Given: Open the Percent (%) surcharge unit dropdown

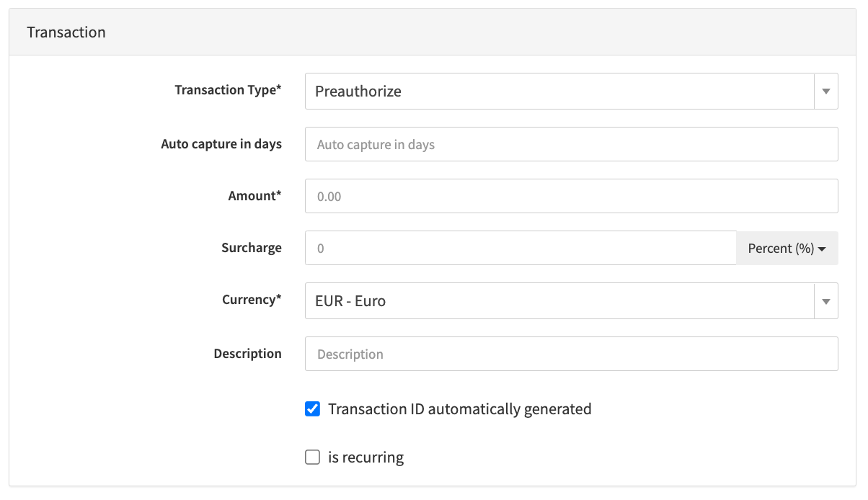Looking at the screenshot, I should [x=787, y=249].
